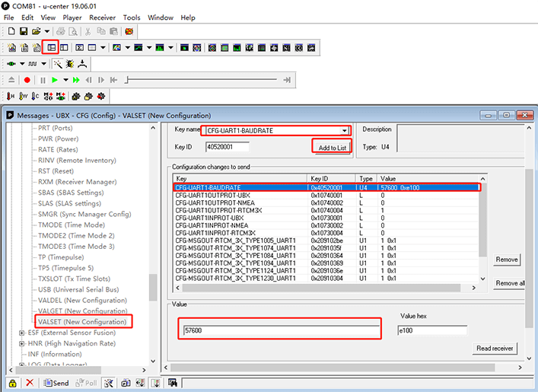Click the green Play button
This screenshot has height=392, width=538.
55,80
